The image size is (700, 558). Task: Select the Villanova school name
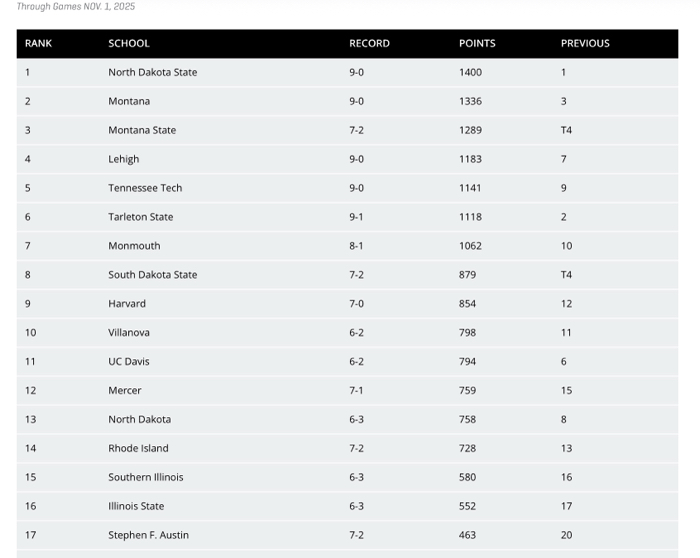pyautogui.click(x=129, y=333)
